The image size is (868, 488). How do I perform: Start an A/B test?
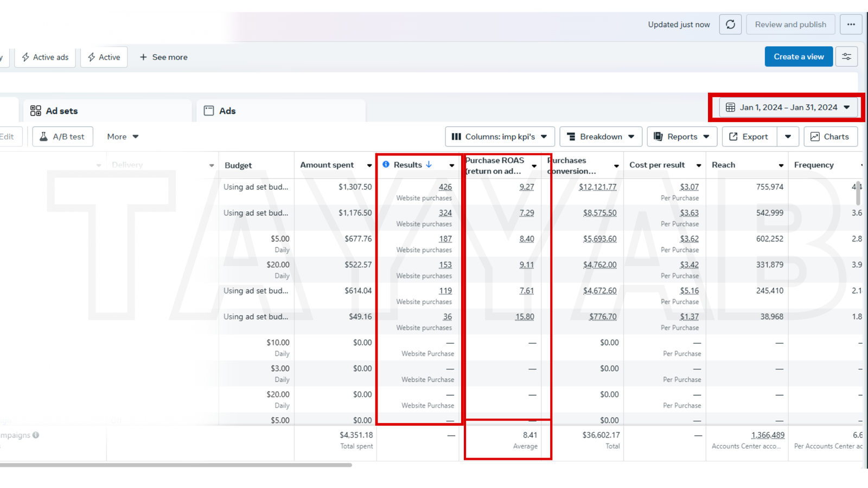62,137
